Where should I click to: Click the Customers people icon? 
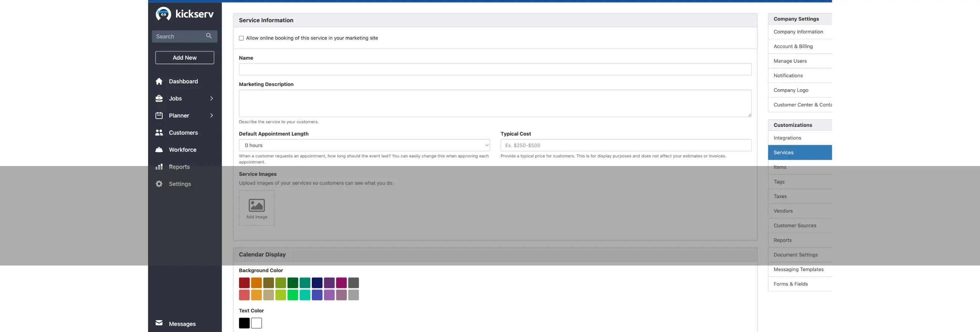tap(159, 133)
